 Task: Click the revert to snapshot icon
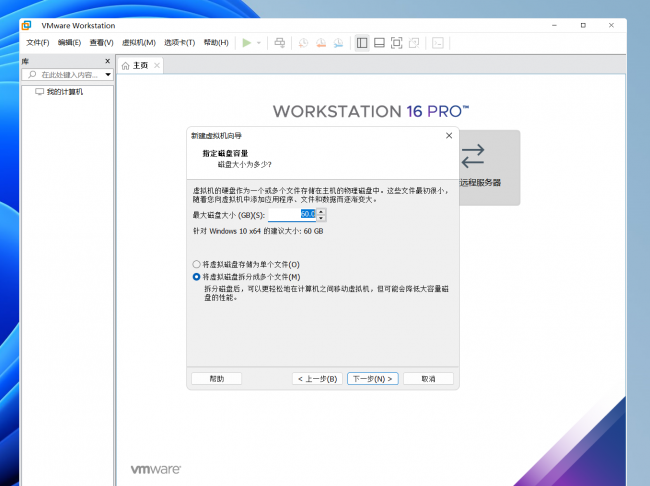[x=321, y=43]
